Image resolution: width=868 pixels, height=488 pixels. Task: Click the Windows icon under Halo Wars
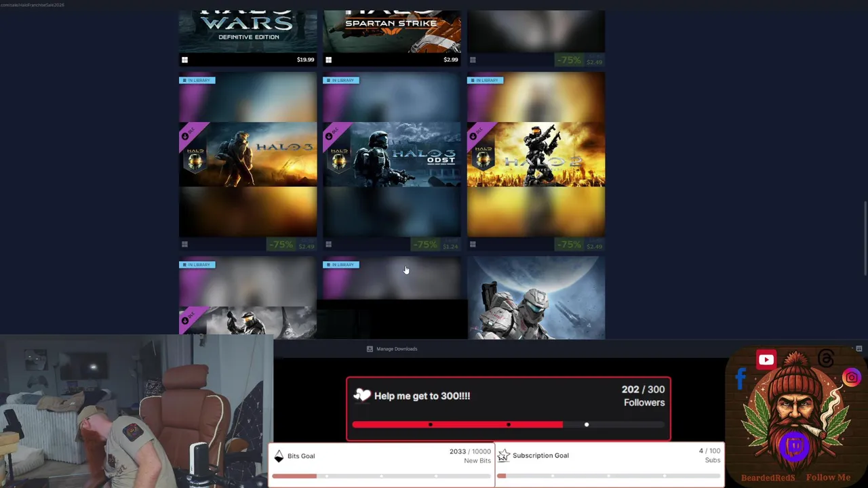(x=184, y=60)
